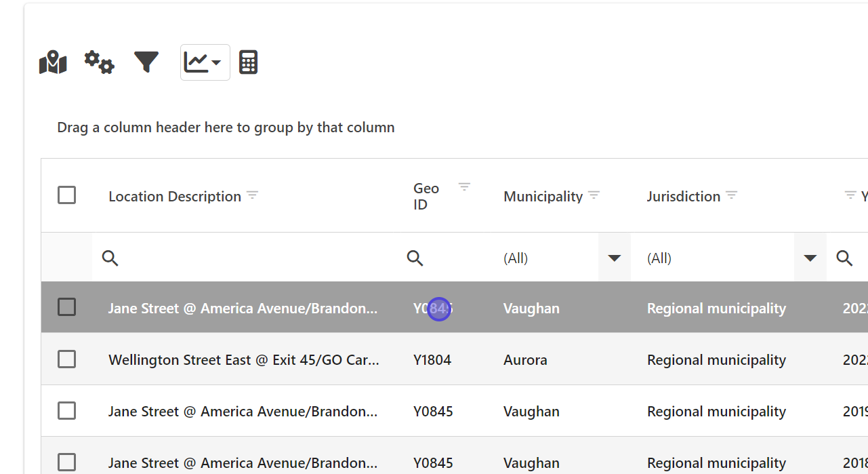Sort by Jurisdiction column header
Screen dimensions: 868x474
(683, 197)
